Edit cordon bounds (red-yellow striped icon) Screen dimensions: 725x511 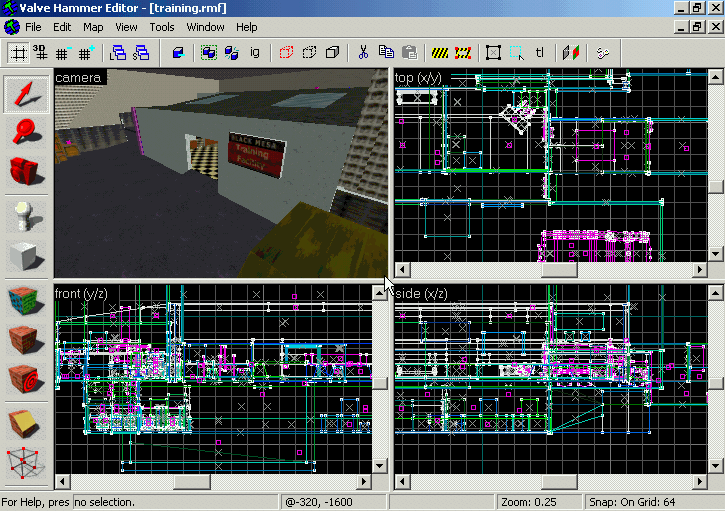463,53
